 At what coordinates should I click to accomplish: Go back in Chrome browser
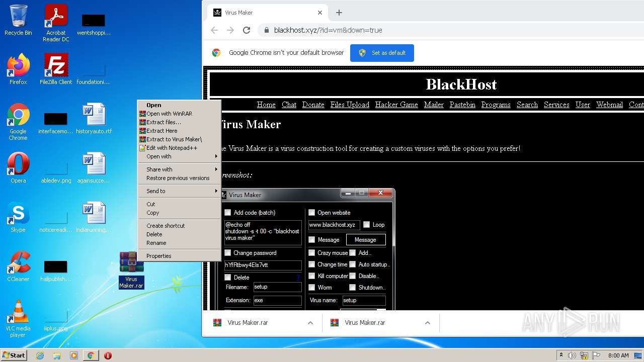tap(214, 30)
